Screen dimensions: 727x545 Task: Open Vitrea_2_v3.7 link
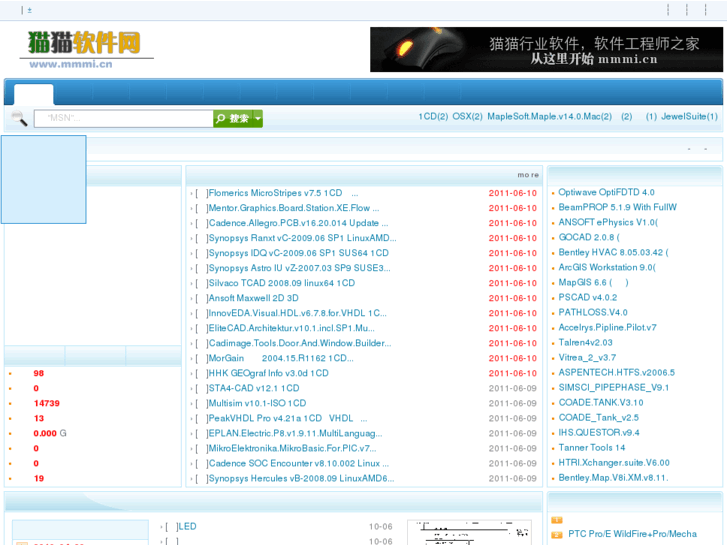pyautogui.click(x=587, y=357)
